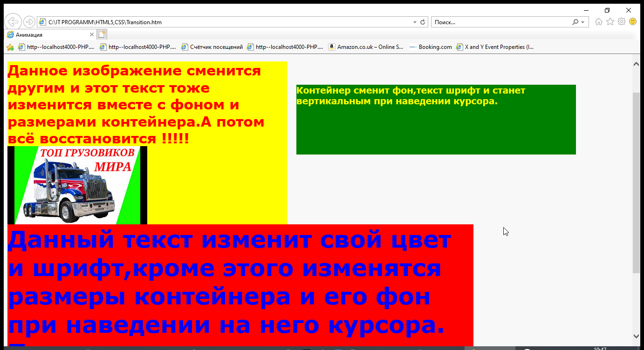Add to favorites bar star icon
The image size is (644, 350).
point(10,47)
